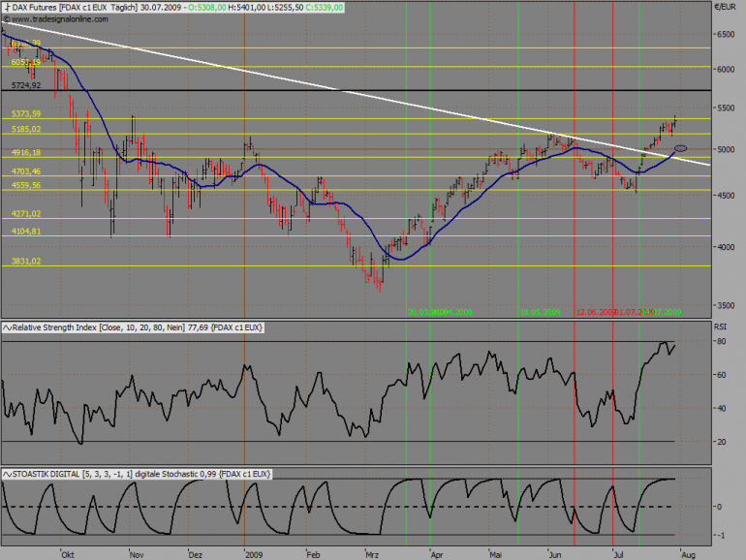Click the 12.06.2009 red date marker label
The width and height of the screenshot is (746, 560).
point(596,313)
